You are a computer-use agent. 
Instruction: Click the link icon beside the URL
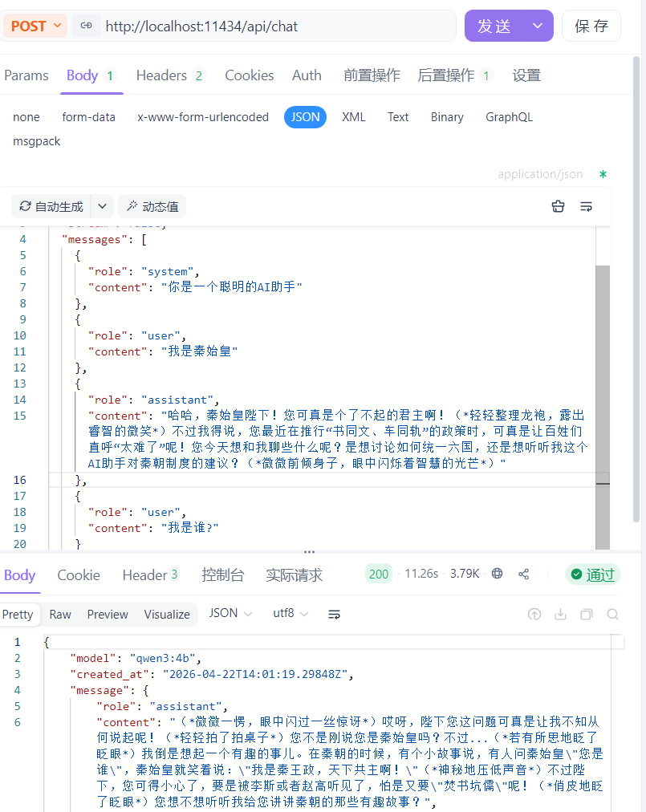86,26
